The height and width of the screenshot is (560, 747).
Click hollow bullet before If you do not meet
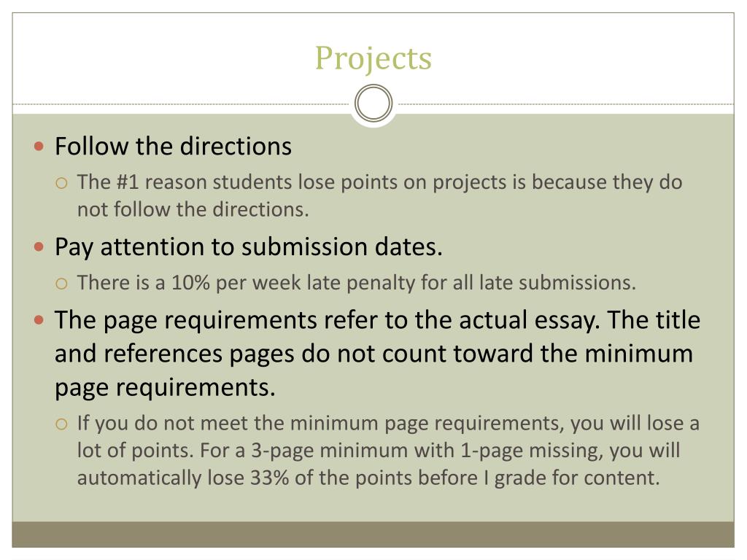click(61, 424)
